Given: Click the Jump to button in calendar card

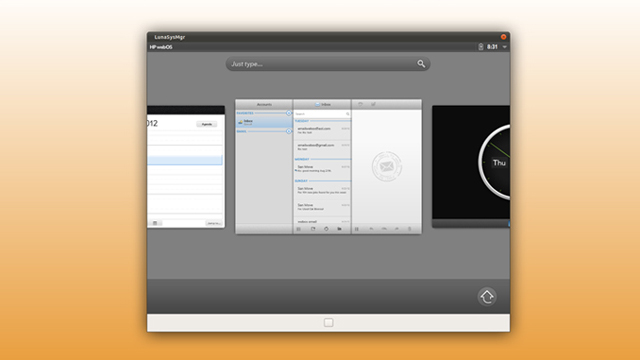Looking at the screenshot, I should pyautogui.click(x=213, y=223).
